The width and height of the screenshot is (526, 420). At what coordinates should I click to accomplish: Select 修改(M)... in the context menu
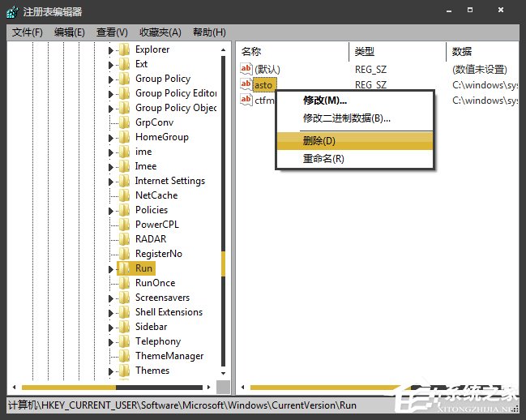(x=324, y=101)
